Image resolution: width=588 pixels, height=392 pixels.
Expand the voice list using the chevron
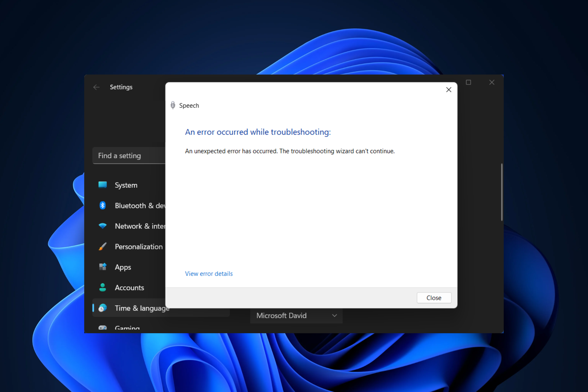click(x=334, y=316)
